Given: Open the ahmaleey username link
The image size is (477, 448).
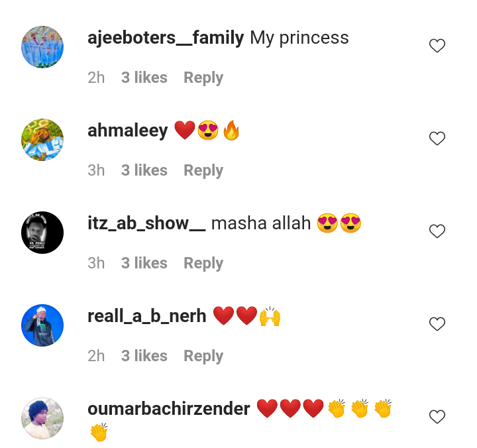Looking at the screenshot, I should [x=127, y=131].
